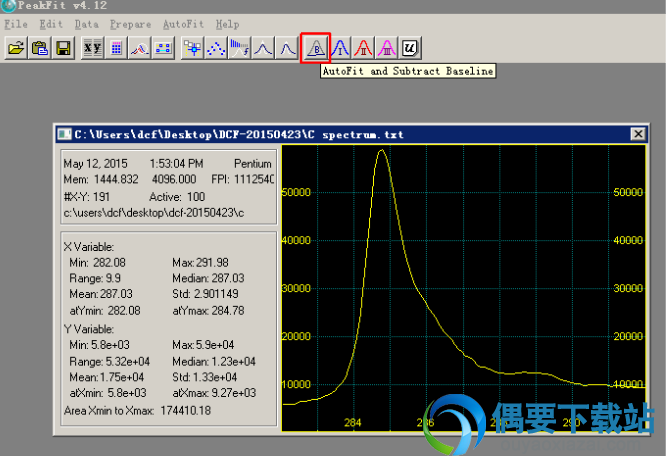Click the first dark blue single-peak icon
Image resolution: width=666 pixels, height=456 pixels.
pos(263,48)
